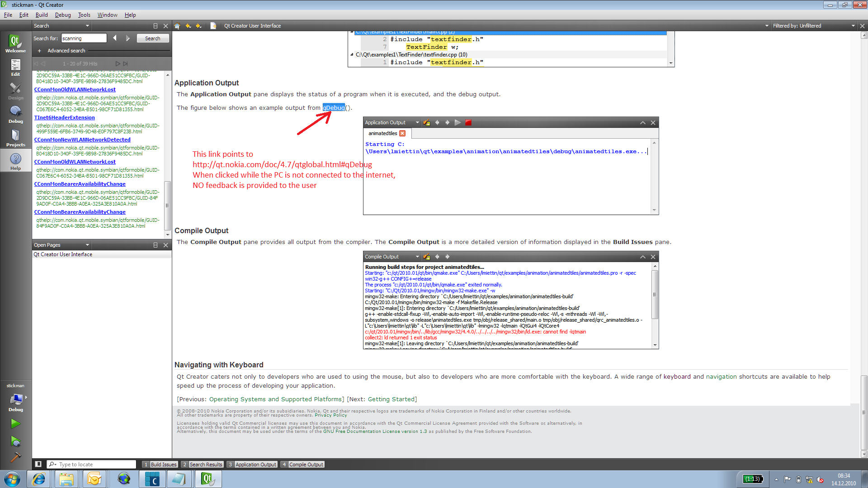Follow the TInet6HeaderExtension result link

(65, 117)
